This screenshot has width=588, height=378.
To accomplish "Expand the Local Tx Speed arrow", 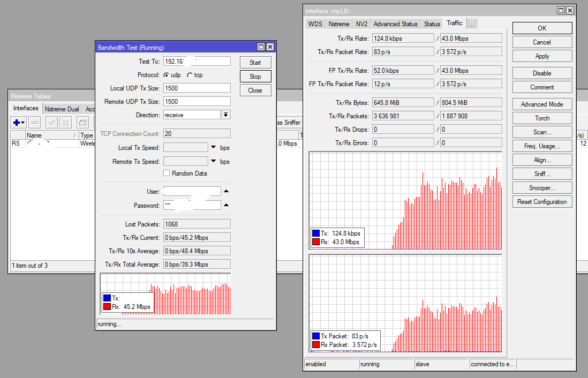I will click(x=213, y=147).
